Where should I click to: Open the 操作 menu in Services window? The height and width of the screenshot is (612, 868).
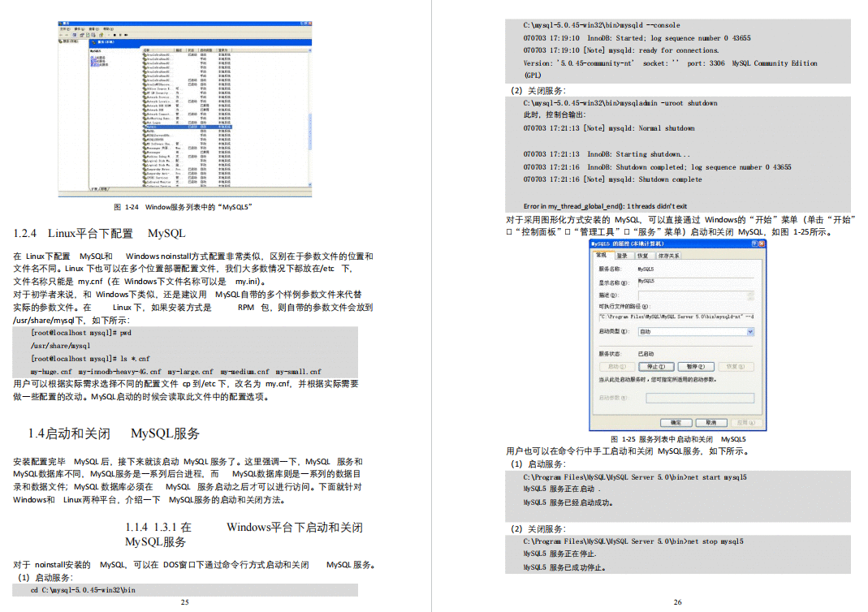click(80, 29)
